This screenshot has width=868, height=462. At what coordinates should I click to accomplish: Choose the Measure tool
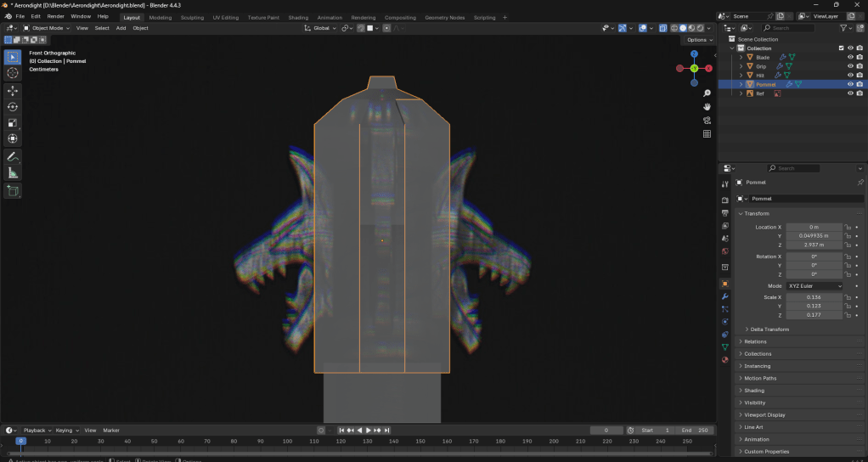tap(13, 173)
